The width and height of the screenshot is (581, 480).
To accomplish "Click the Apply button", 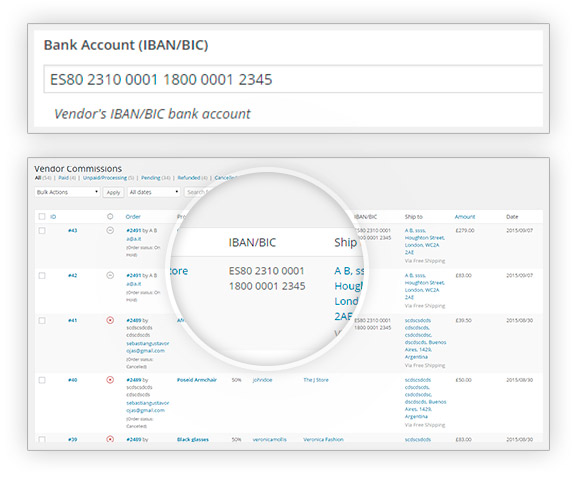I will tap(113, 192).
